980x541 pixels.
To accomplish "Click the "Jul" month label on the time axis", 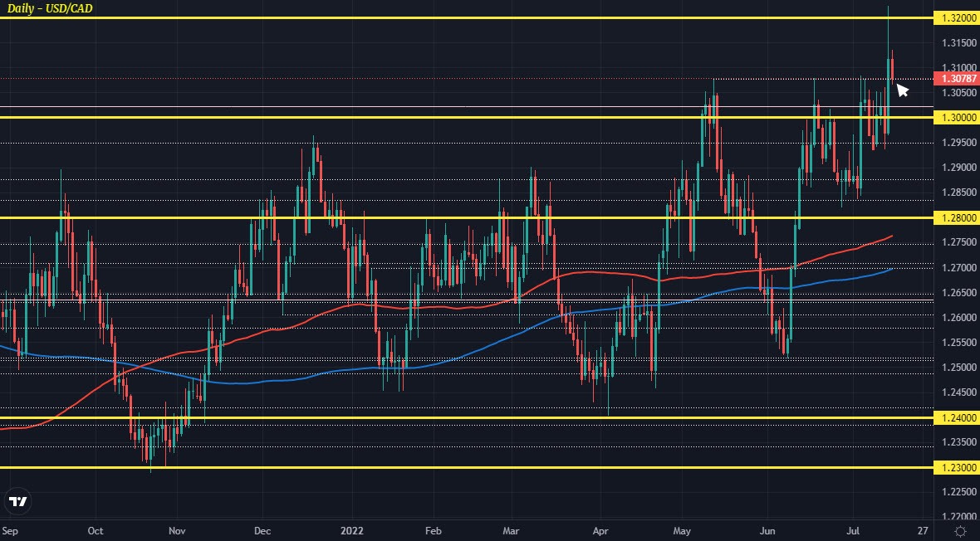I will click(x=855, y=530).
